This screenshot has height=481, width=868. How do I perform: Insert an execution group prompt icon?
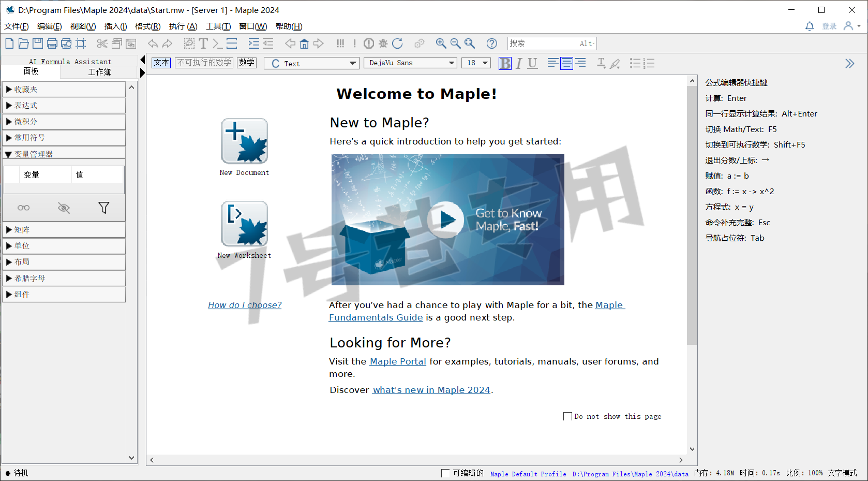(217, 43)
